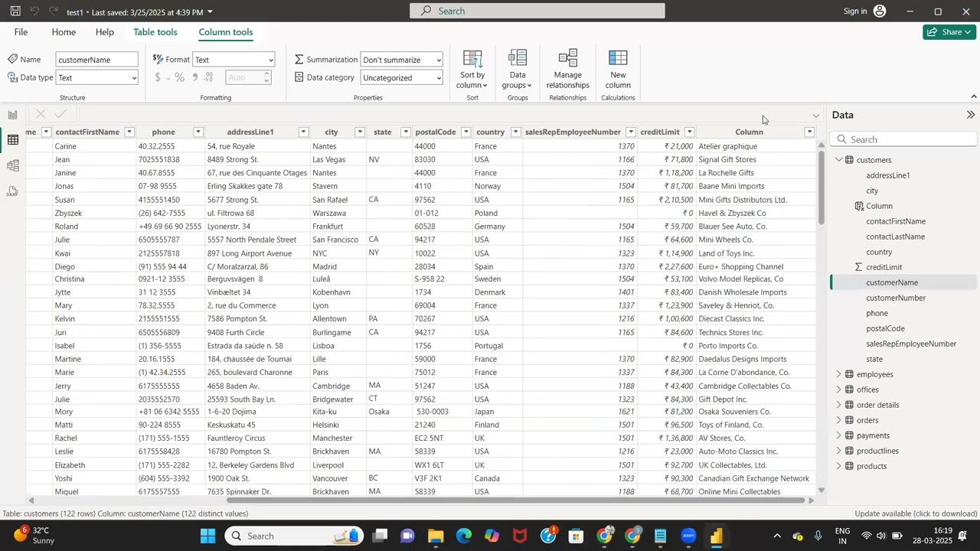Click the cell 'Volvo Model Replicas, Co'
Viewport: 980px width, 551px height.
pyautogui.click(x=740, y=279)
